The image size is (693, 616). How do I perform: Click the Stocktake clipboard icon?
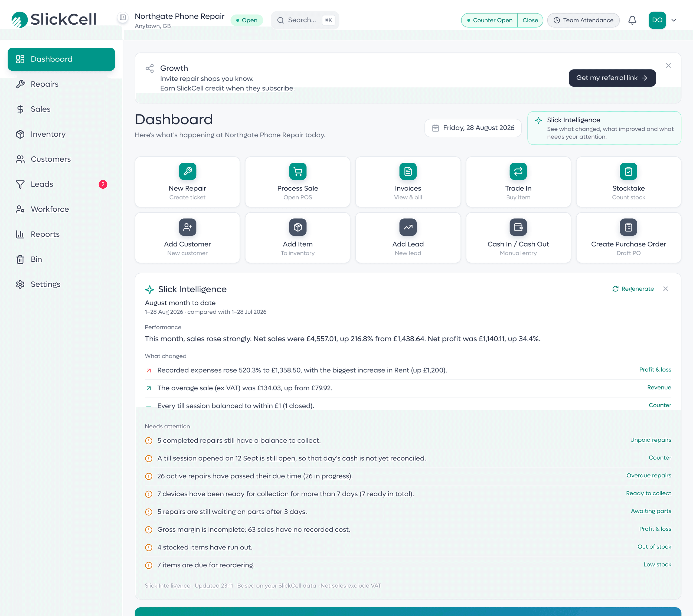(x=628, y=171)
